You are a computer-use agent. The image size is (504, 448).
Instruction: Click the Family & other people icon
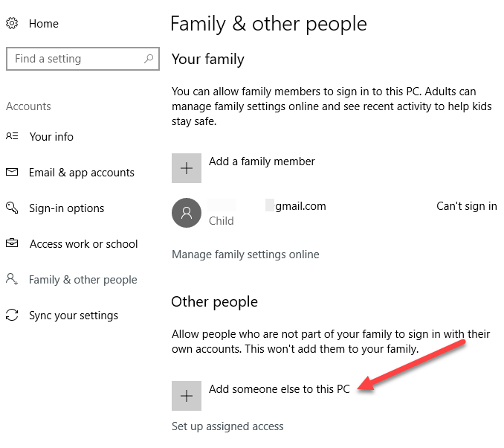tap(12, 279)
